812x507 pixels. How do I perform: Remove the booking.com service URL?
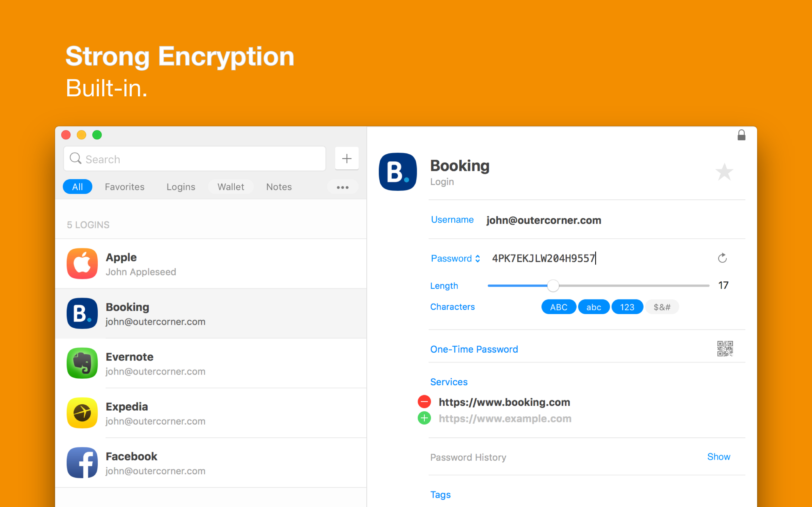tap(424, 402)
